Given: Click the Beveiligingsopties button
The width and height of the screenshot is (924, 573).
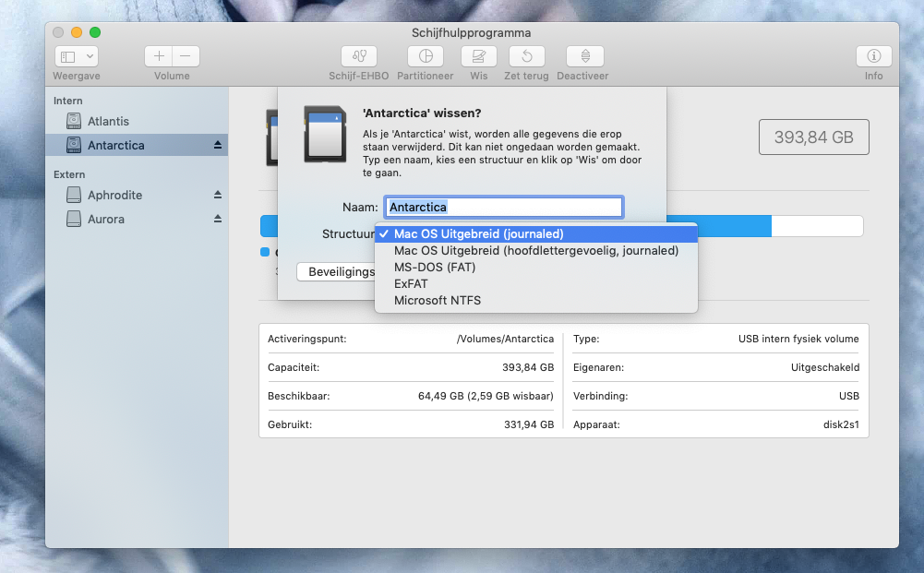Looking at the screenshot, I should (x=336, y=271).
